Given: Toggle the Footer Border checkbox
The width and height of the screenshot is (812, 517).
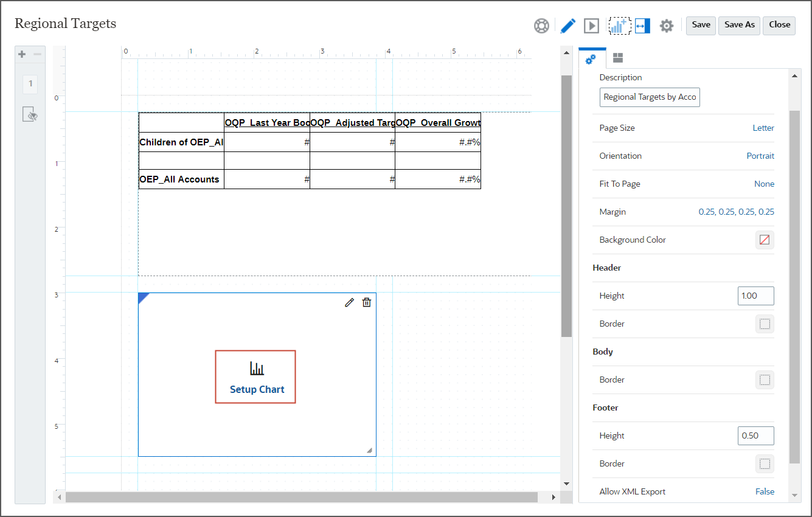Looking at the screenshot, I should click(765, 463).
